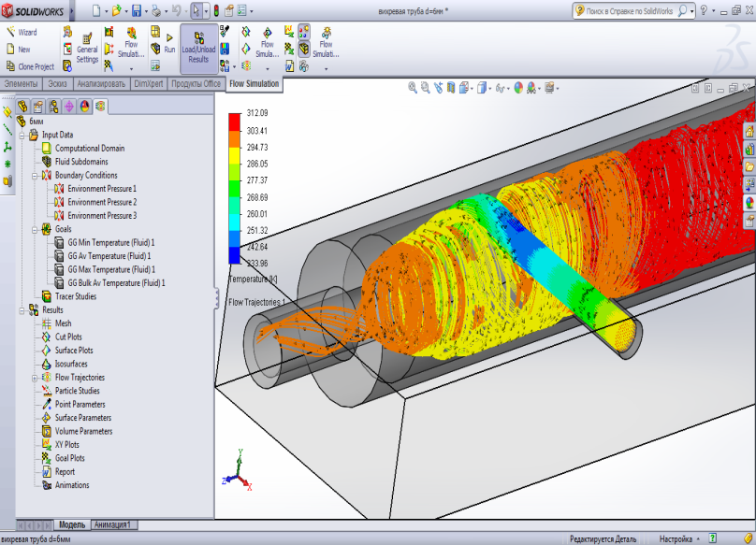The height and width of the screenshot is (545, 756).
Task: Click the Load/Unload Results button
Action: click(x=198, y=49)
